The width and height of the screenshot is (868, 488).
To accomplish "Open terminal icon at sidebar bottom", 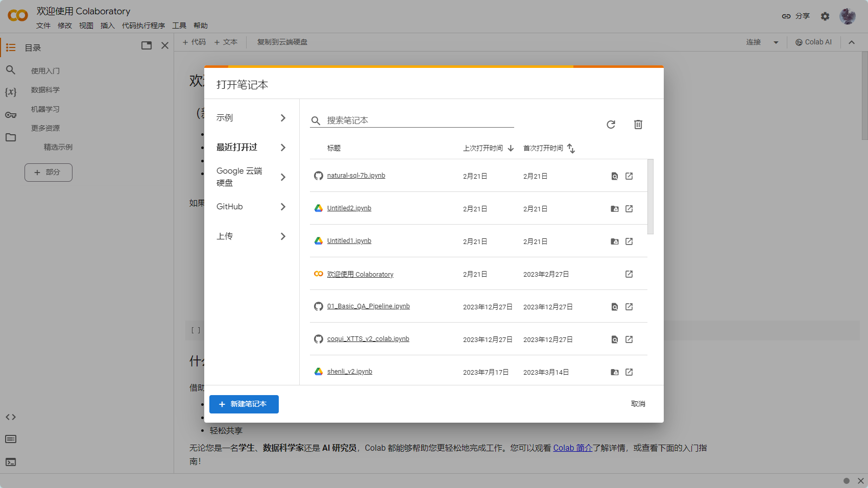I will click(11, 462).
